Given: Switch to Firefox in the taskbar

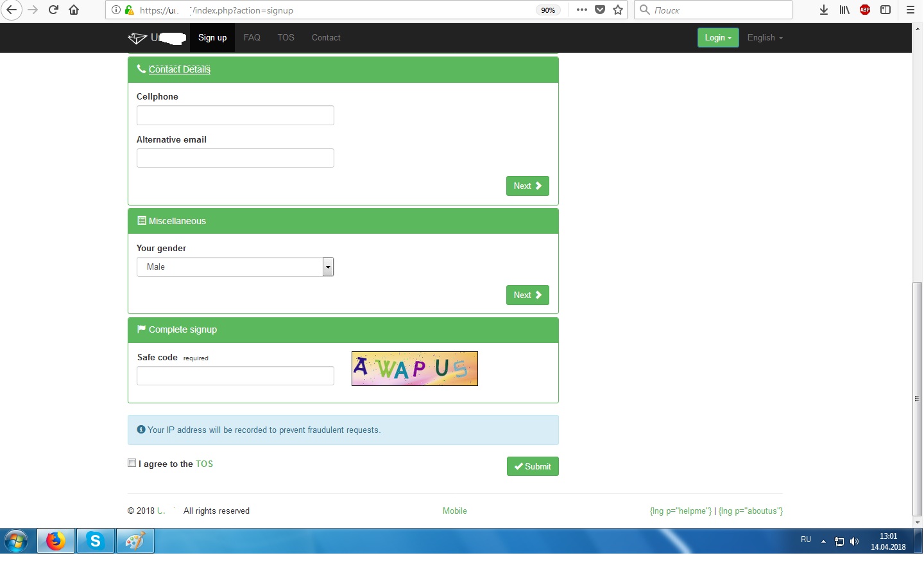Looking at the screenshot, I should pyautogui.click(x=56, y=541).
